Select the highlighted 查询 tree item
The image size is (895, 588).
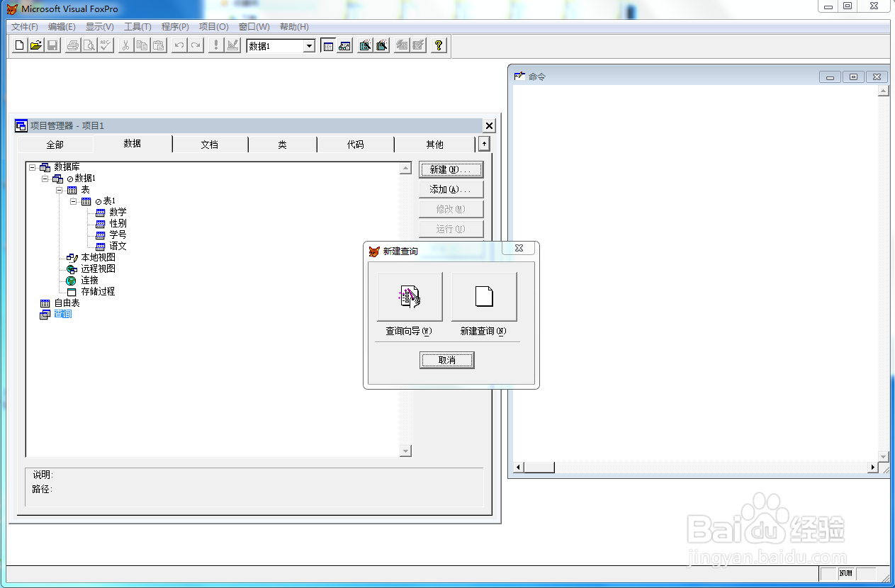pos(63,315)
